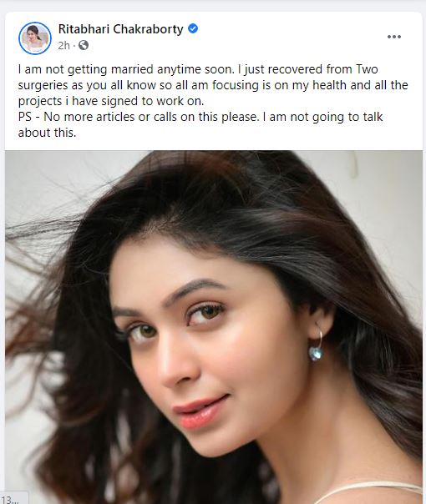This screenshot has width=426, height=504.
Task: Click the woman's eye nearest the earring
Action: click(x=206, y=313)
